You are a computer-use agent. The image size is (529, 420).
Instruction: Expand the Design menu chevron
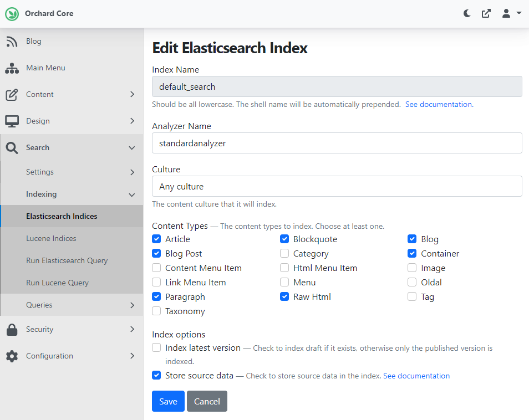pos(132,121)
